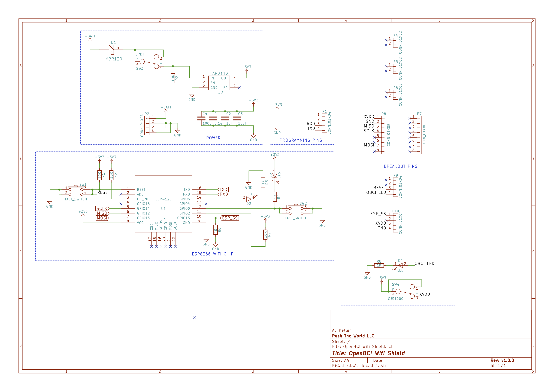The image size is (554, 392).
Task: Select the D3 LED below +3V3
Action: coord(275,175)
